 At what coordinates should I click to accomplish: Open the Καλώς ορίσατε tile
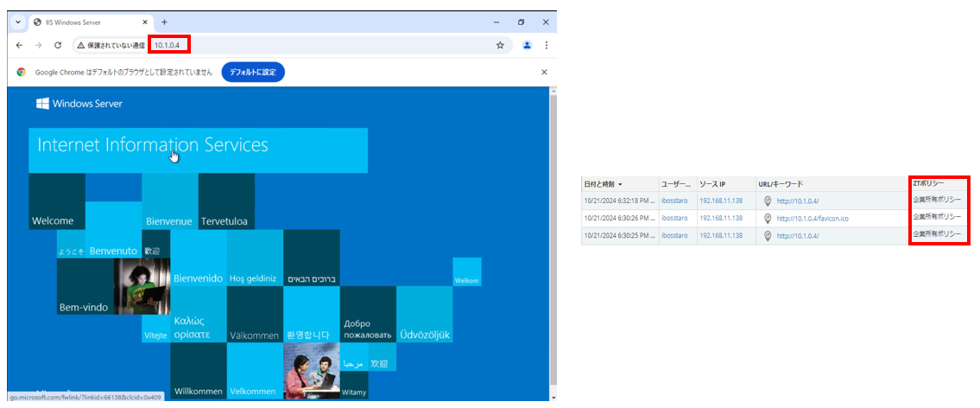[x=198, y=315]
